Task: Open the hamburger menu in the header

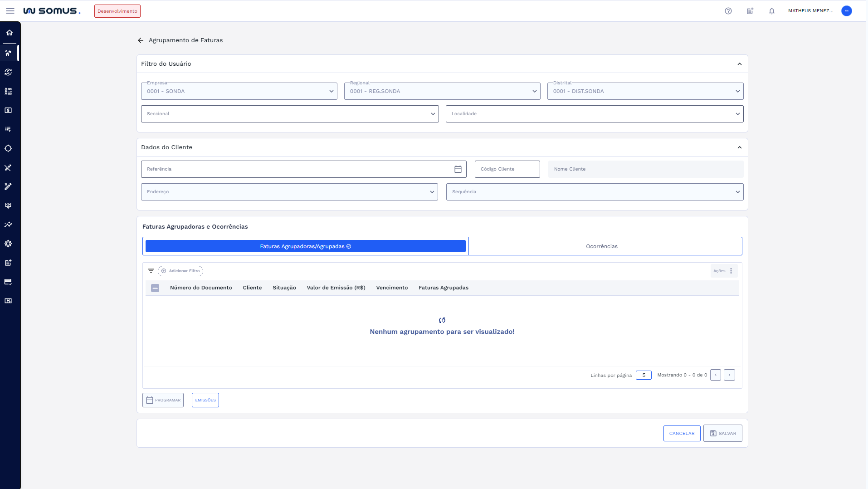Action: tap(10, 11)
